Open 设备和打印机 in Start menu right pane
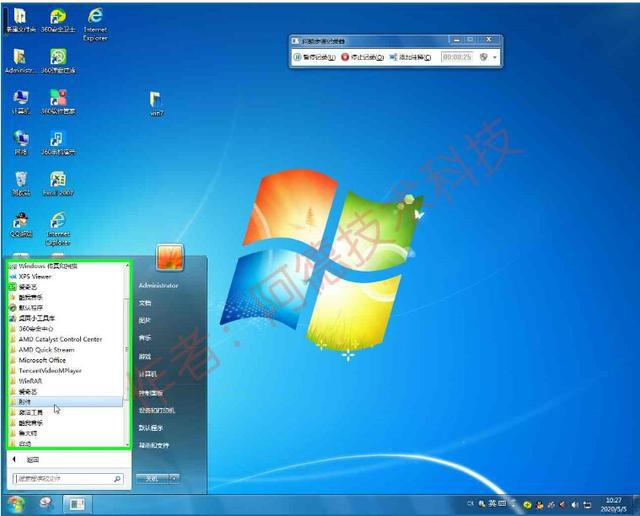Viewport: 640px width, 516px height. 157,410
